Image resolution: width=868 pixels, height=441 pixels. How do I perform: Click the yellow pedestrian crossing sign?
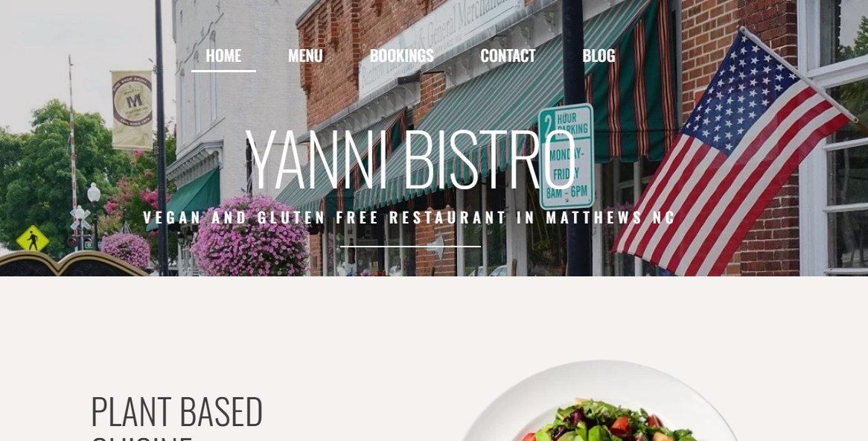coord(33,239)
